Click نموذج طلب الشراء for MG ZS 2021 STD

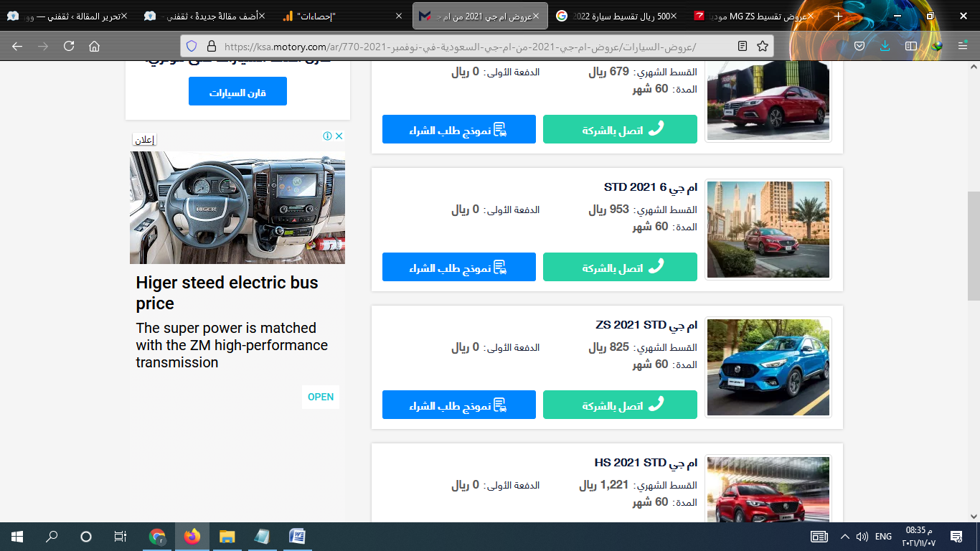[x=459, y=405]
